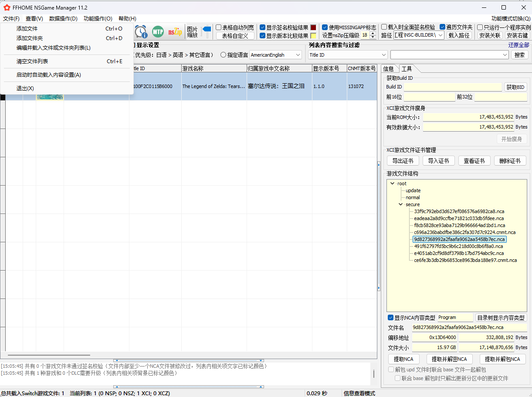Click the 还原全部 link
Image resolution: width=532 pixels, height=397 pixels.
click(x=518, y=45)
